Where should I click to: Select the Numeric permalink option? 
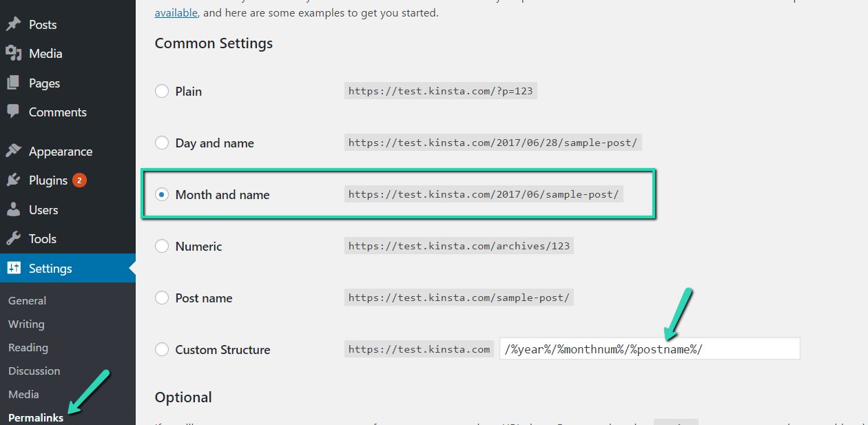(x=162, y=246)
